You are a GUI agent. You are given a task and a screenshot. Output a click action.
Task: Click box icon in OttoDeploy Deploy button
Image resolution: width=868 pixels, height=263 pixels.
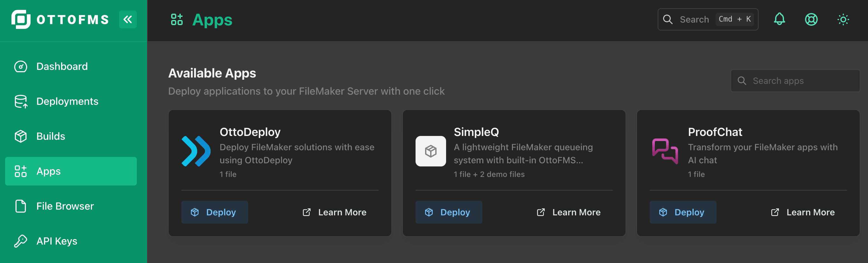click(195, 212)
